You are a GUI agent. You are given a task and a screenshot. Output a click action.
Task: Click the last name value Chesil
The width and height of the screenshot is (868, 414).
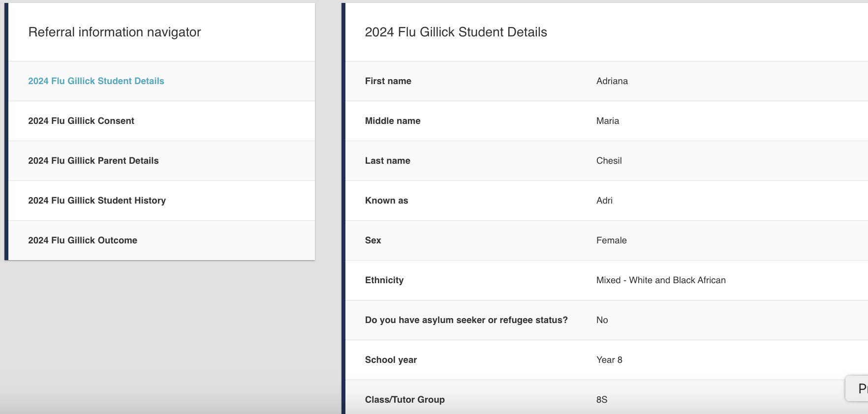pos(609,161)
